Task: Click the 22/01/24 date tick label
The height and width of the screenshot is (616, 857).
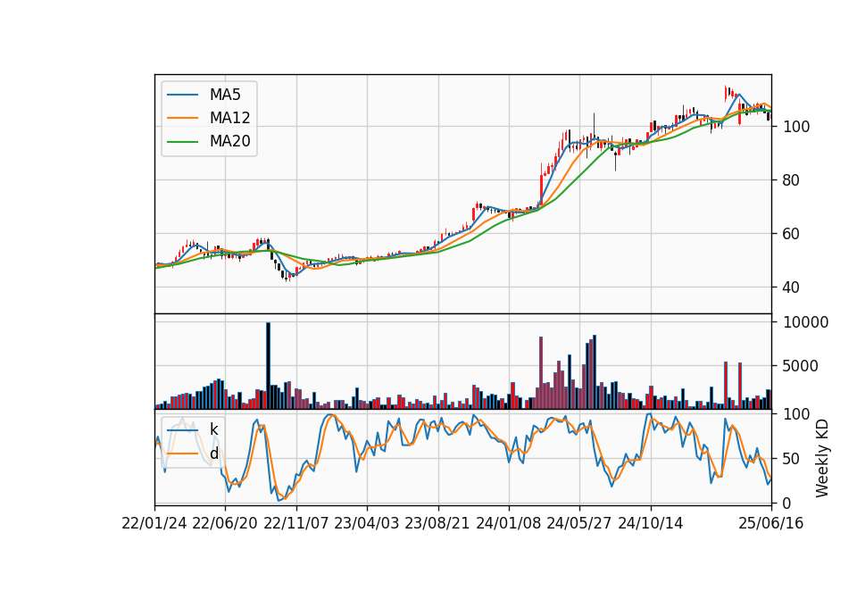Action: (154, 524)
